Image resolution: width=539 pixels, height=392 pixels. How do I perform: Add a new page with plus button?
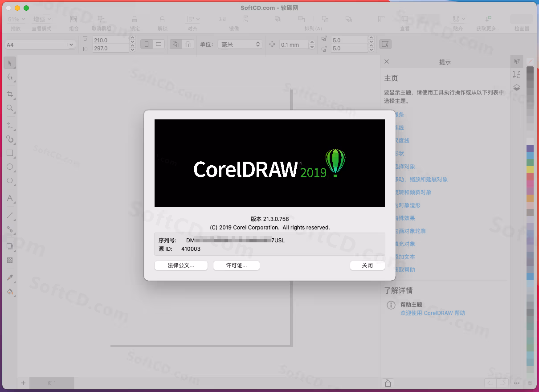coord(24,383)
